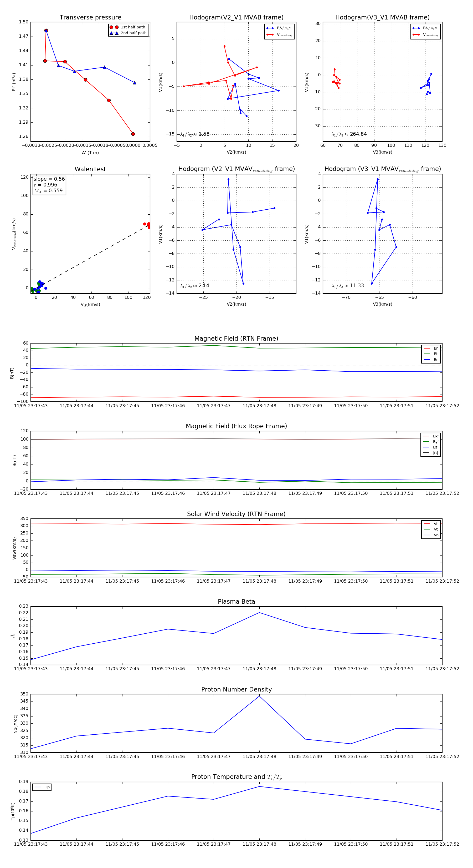Click the V_A(km/s) axis label under WalenTest

pos(90,304)
